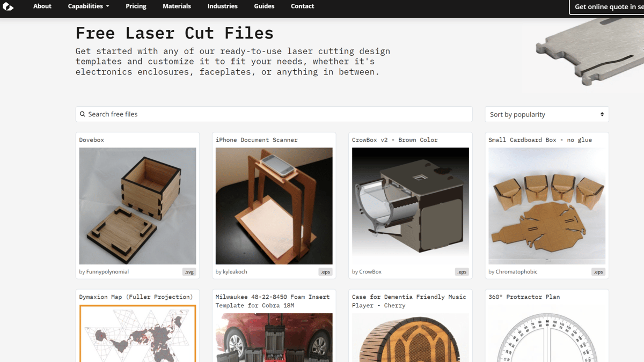Click the Get online quote button
The image size is (644, 362).
point(607,7)
